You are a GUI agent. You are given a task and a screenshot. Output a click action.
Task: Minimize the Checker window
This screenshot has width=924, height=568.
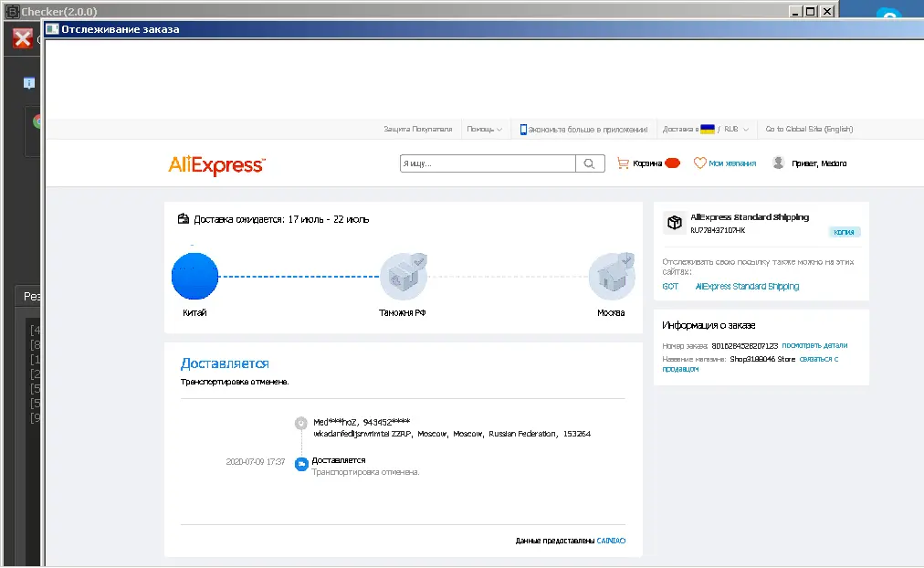[795, 11]
